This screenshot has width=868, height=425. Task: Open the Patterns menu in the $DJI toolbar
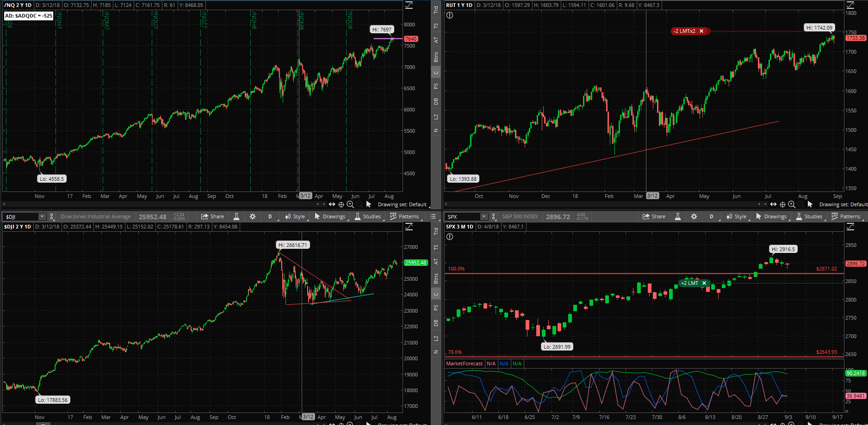(404, 216)
